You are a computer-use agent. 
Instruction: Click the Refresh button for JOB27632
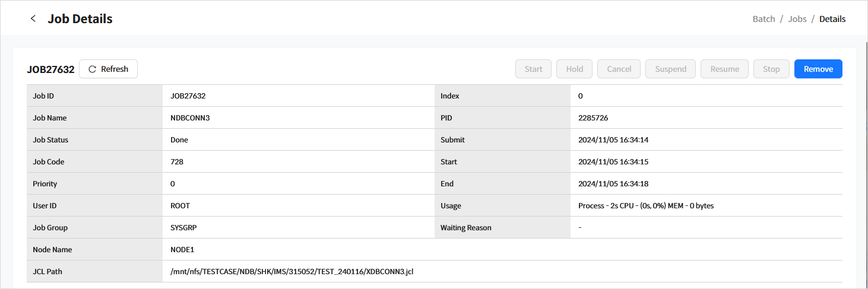(x=108, y=69)
